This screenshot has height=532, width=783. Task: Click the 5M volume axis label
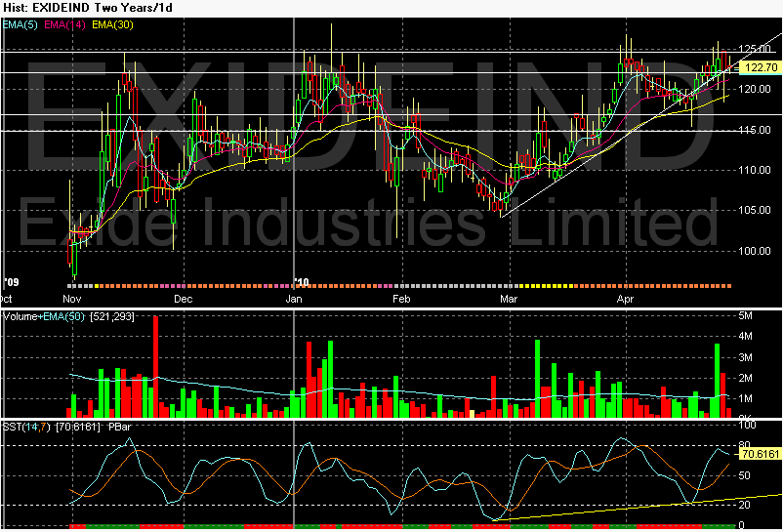click(x=745, y=316)
